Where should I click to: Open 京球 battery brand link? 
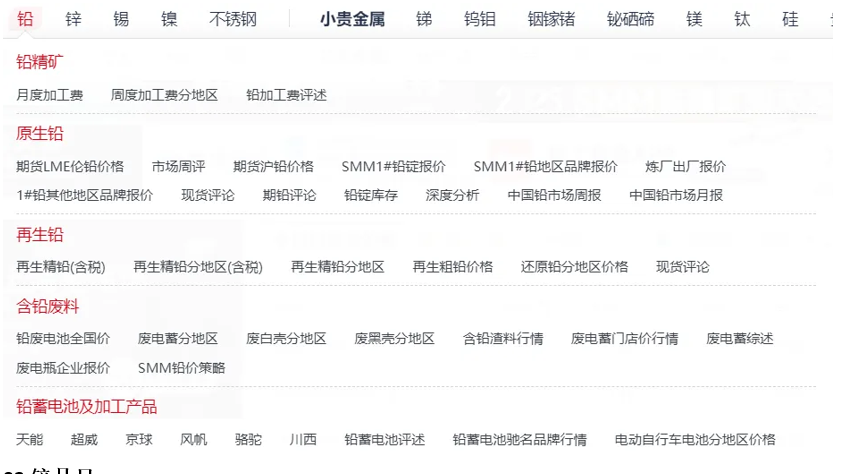pyautogui.click(x=139, y=440)
